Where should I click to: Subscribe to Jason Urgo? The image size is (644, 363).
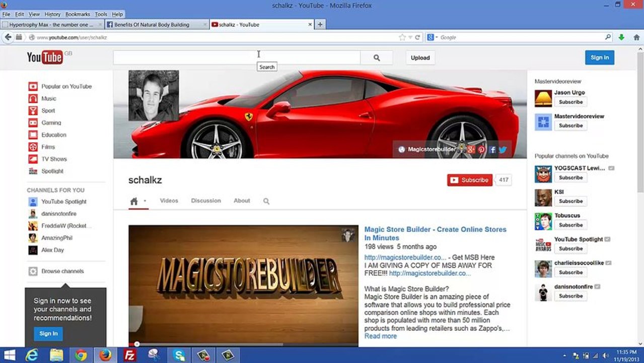point(570,102)
